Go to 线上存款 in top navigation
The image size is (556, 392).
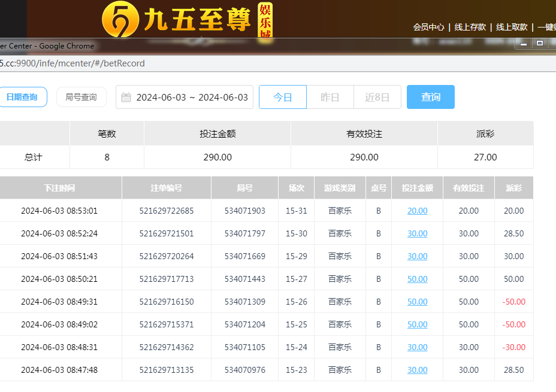click(470, 27)
